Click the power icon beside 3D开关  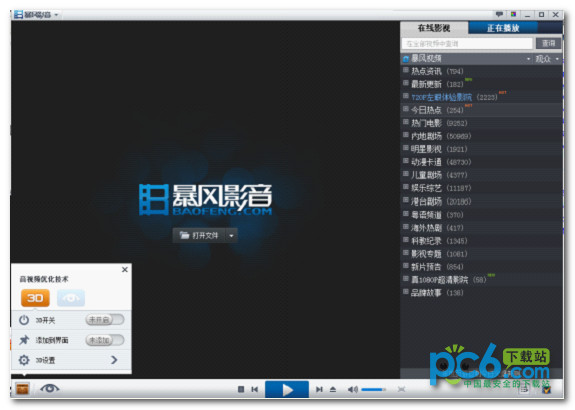(x=24, y=320)
